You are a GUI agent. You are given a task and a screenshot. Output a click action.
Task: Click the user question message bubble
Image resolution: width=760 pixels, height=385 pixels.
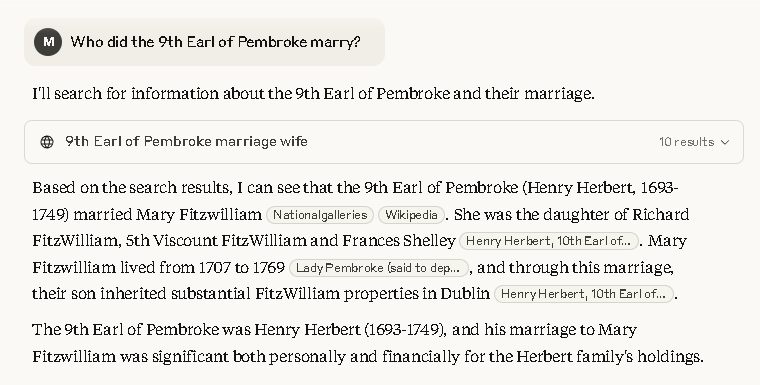click(x=205, y=42)
